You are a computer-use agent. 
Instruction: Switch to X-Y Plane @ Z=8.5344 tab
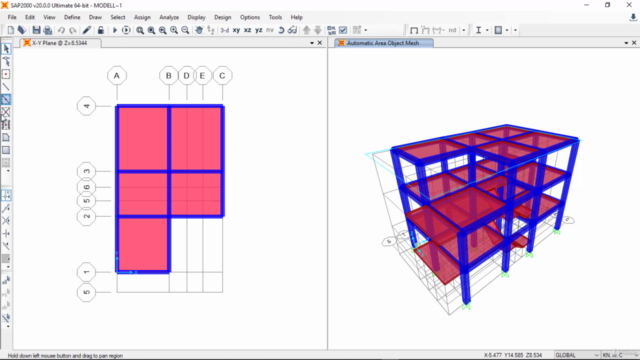(x=60, y=43)
